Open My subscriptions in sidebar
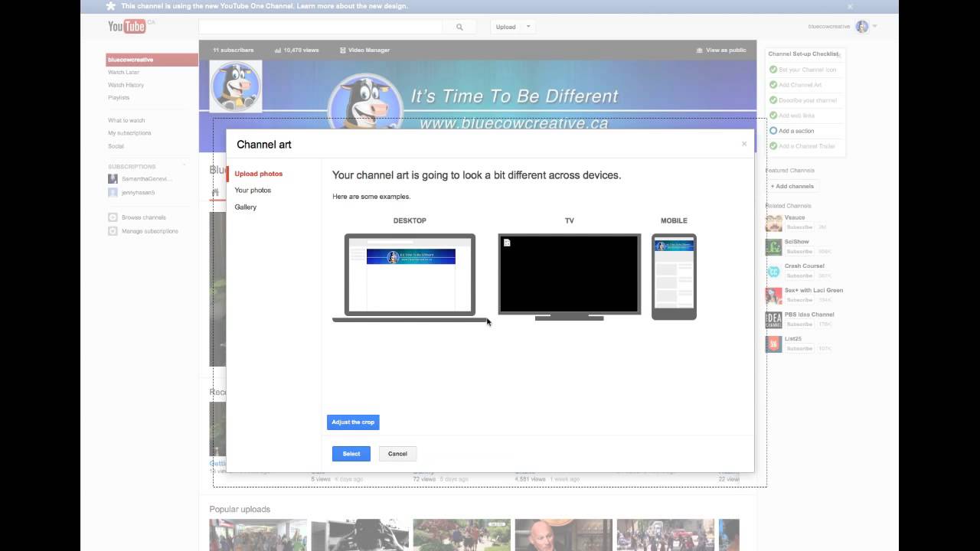The width and height of the screenshot is (980, 551). [x=129, y=133]
